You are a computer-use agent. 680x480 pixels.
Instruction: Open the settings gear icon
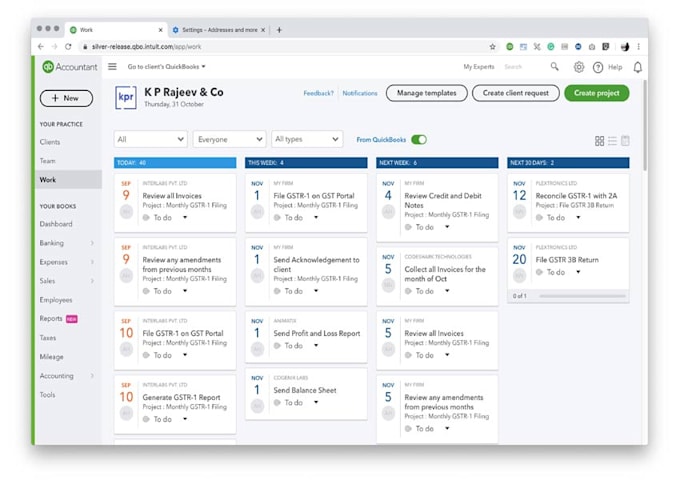pos(579,67)
